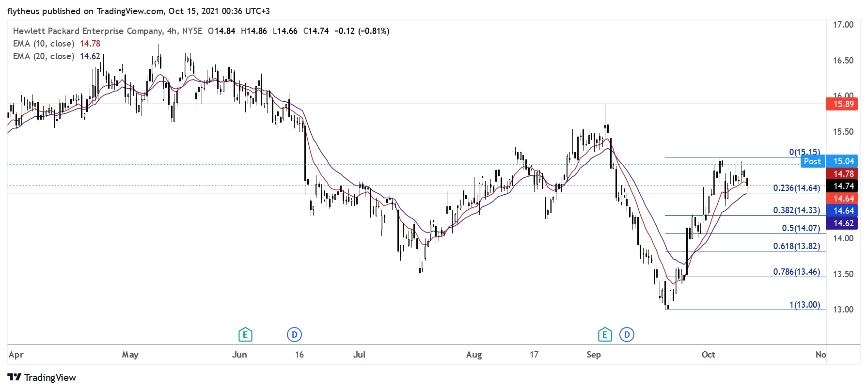Screen dimensions: 868x390
Task: Click the Jun label on time axis
Action: pos(239,355)
